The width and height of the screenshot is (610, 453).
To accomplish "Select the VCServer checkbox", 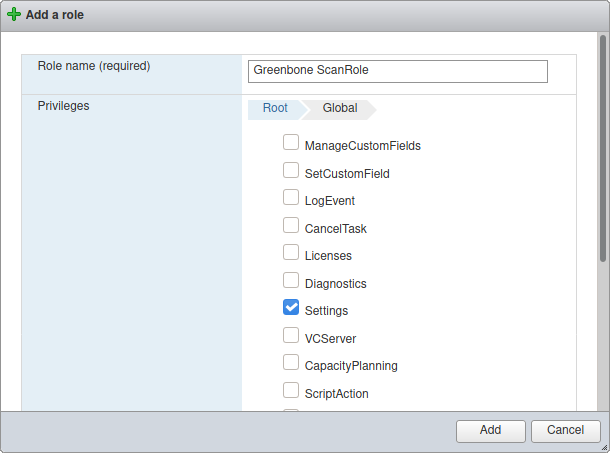I will (291, 336).
